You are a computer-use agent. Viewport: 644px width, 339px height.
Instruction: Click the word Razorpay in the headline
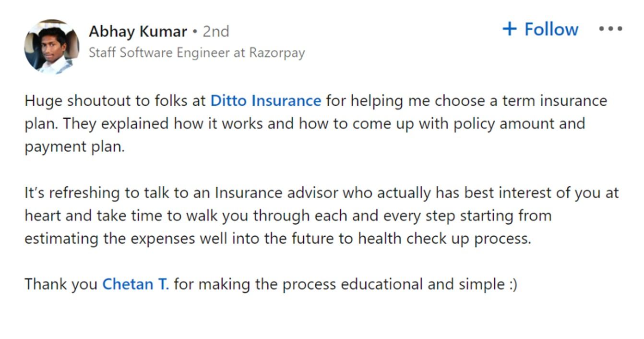click(277, 52)
